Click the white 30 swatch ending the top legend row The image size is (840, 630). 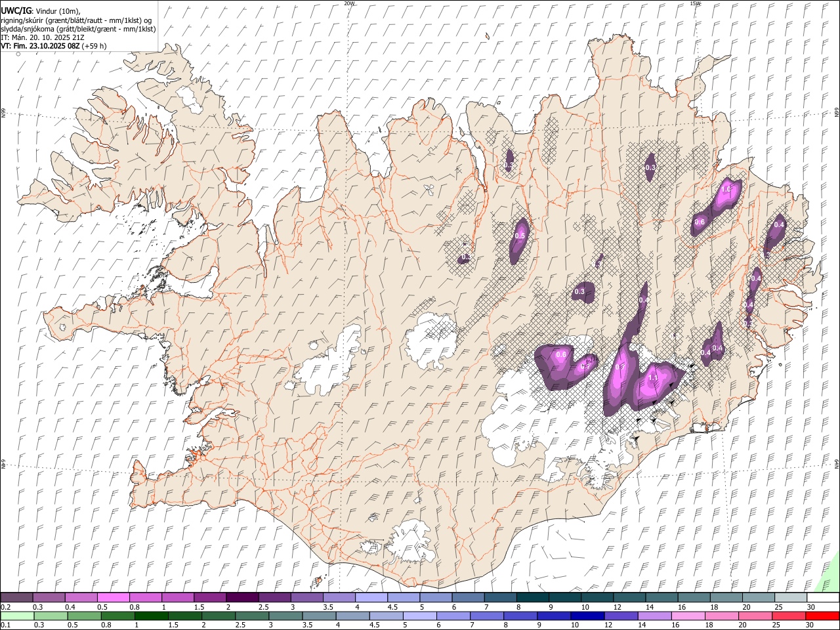(822, 597)
